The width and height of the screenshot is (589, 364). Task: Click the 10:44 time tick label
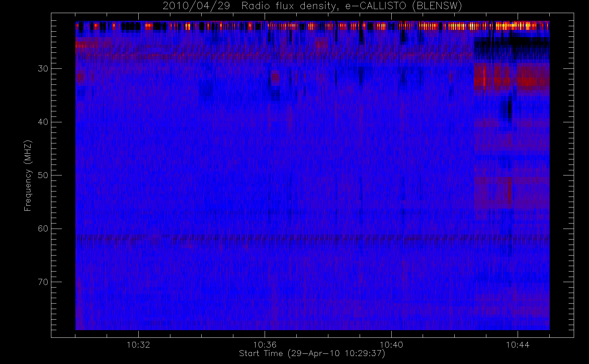point(518,345)
